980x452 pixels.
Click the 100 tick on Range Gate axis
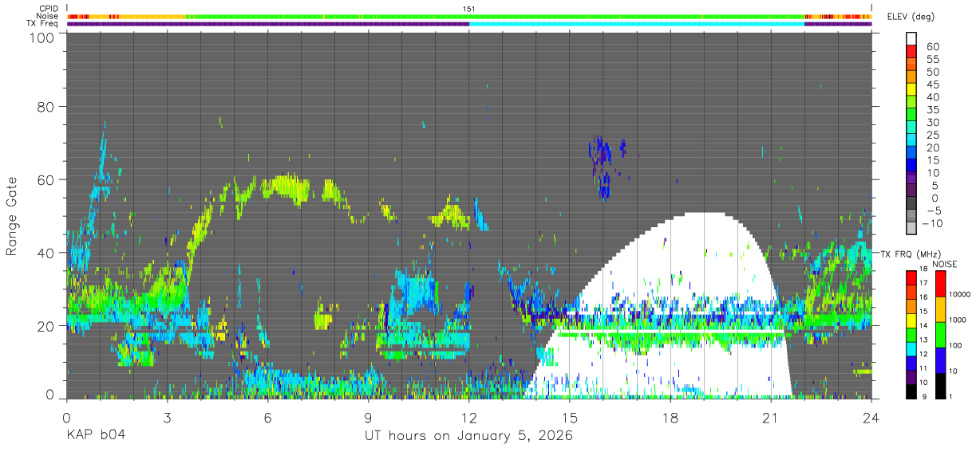click(41, 37)
